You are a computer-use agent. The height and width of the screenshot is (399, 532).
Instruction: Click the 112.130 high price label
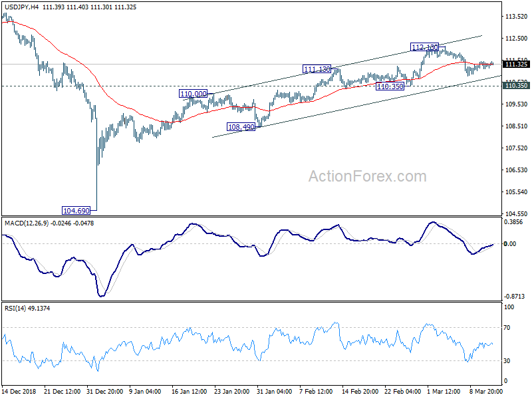coord(425,47)
